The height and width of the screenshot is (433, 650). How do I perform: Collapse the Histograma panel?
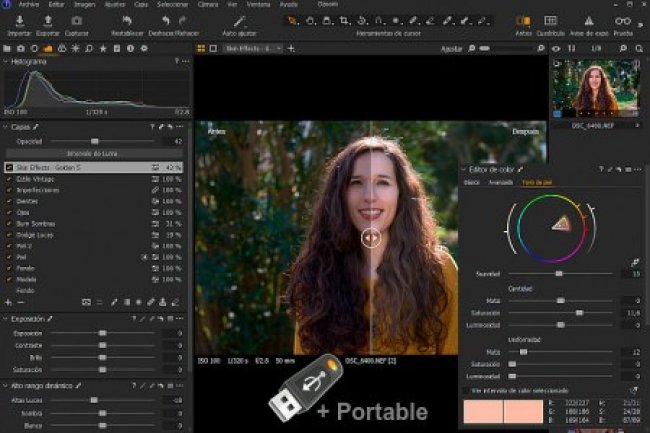point(5,61)
